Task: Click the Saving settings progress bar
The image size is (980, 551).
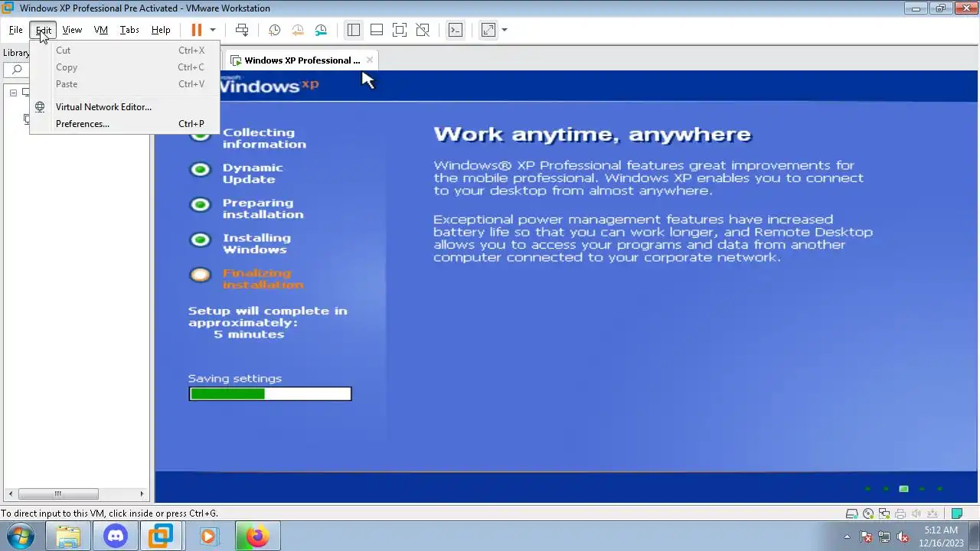Action: click(270, 394)
